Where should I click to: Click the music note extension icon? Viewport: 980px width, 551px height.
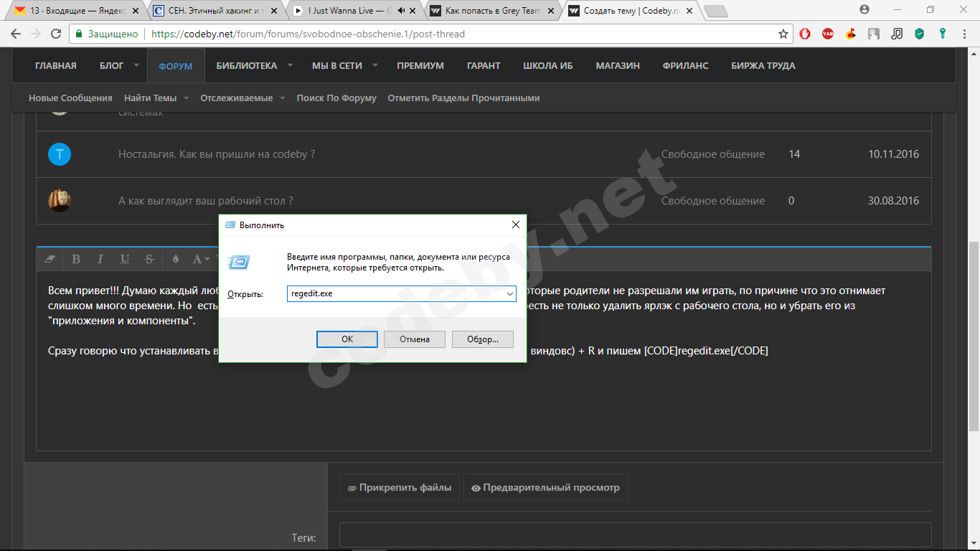pos(897,34)
